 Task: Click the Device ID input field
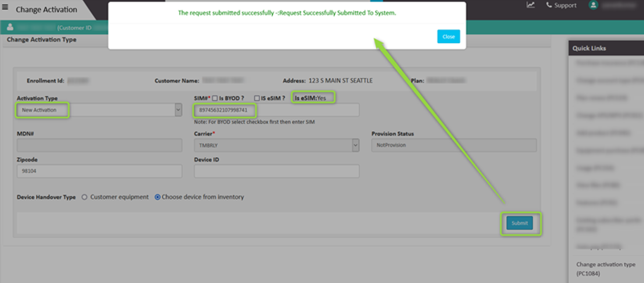[276, 171]
